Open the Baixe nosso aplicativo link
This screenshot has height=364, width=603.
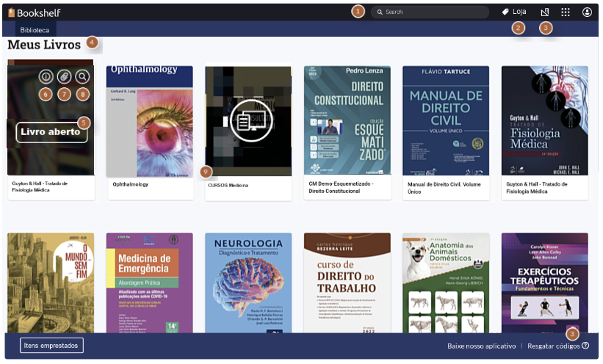[481, 346]
